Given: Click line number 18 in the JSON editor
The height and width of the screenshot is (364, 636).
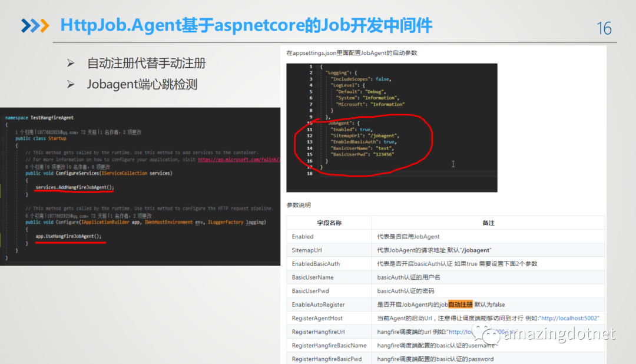Looking at the screenshot, I should coord(310,174).
